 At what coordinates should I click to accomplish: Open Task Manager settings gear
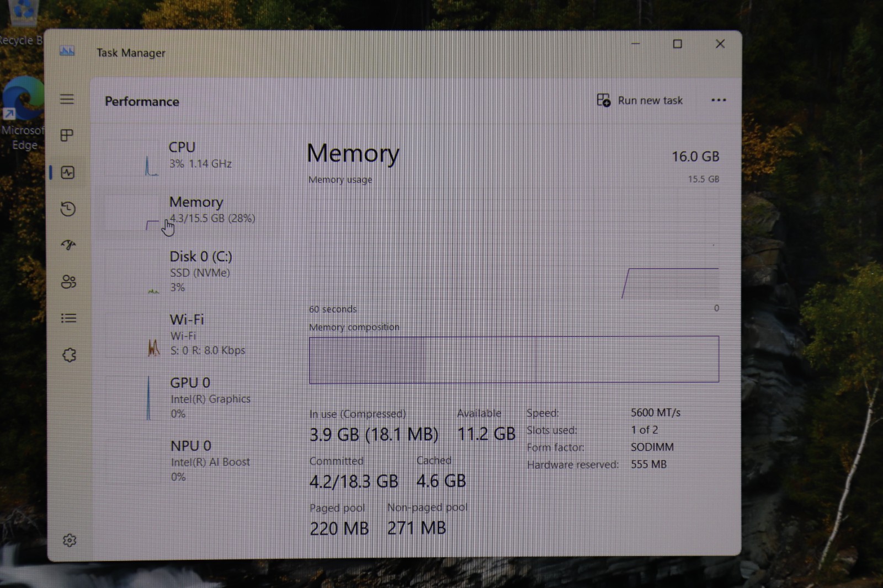tap(70, 540)
